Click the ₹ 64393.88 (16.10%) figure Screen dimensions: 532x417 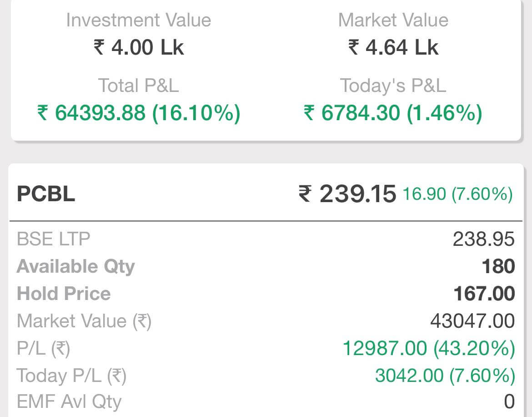139,113
